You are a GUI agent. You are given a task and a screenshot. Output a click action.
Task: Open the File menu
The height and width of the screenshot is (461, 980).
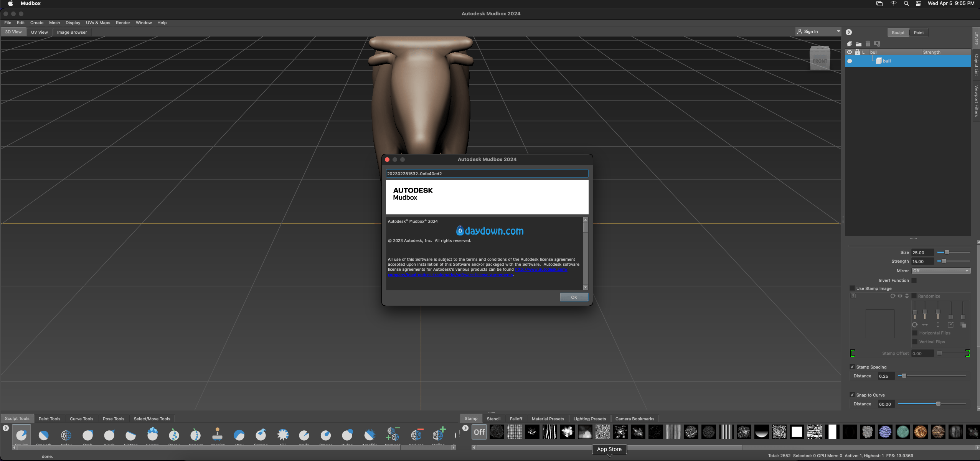click(x=8, y=23)
